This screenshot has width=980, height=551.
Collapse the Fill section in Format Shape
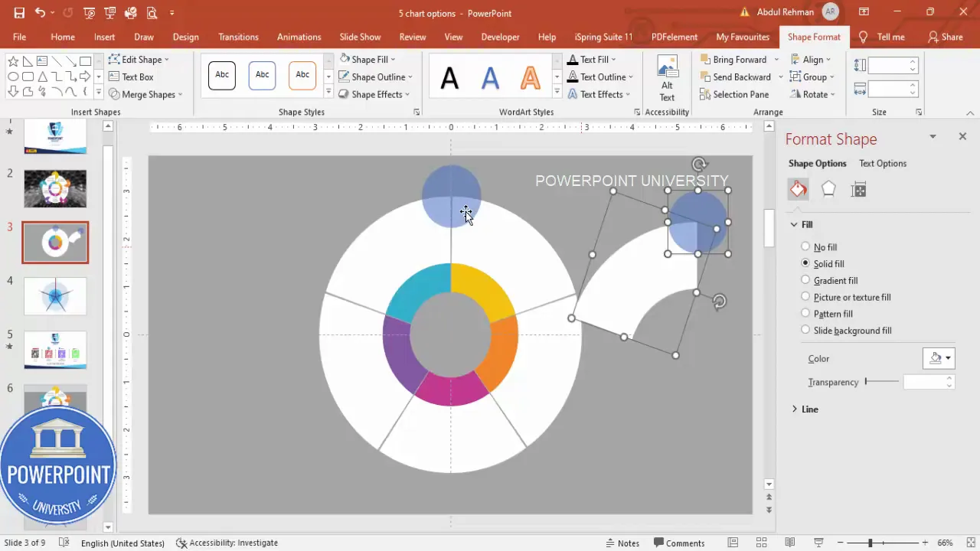pyautogui.click(x=802, y=224)
